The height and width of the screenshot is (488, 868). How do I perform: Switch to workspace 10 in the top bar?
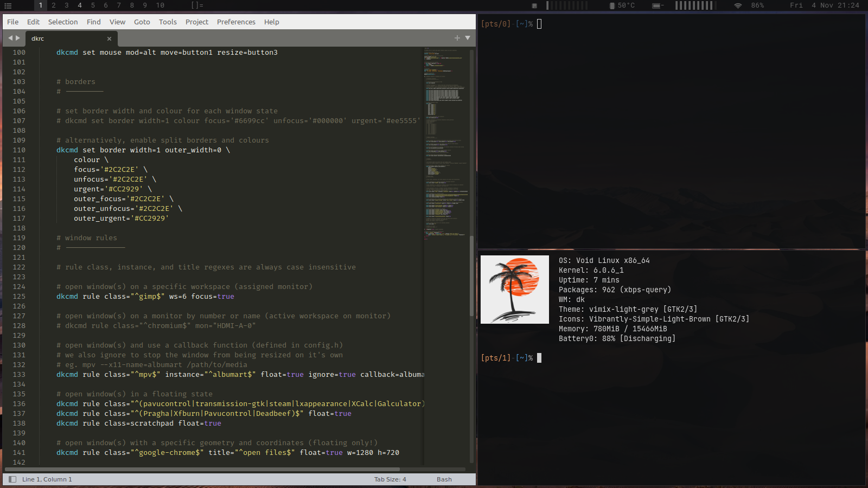click(160, 5)
